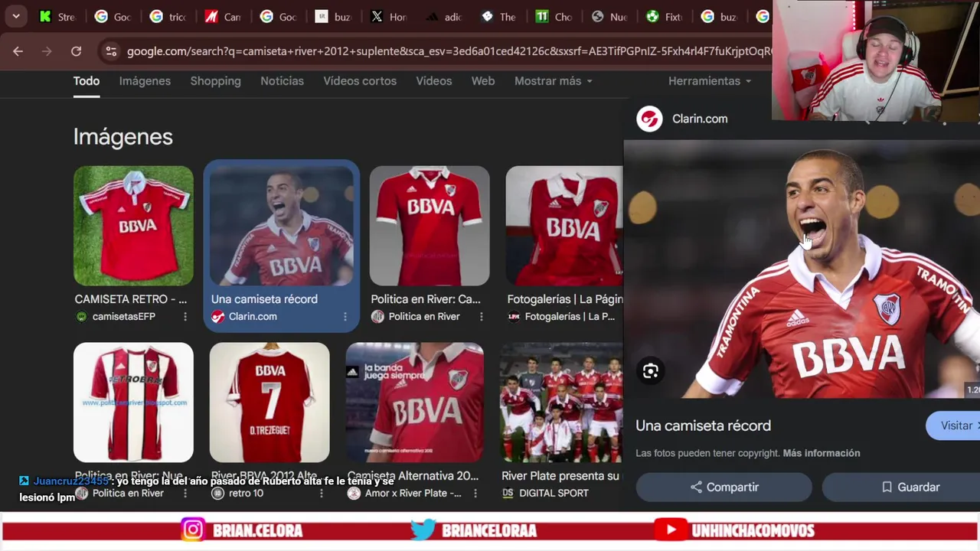Viewport: 980px width, 551px height.
Task: Select the 'Todo' search filter
Action: click(87, 80)
